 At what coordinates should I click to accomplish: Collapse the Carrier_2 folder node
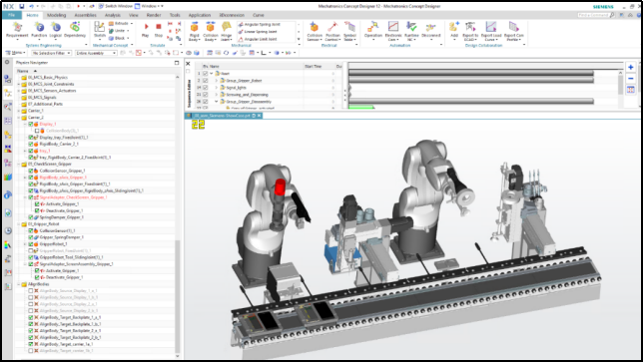click(x=19, y=118)
